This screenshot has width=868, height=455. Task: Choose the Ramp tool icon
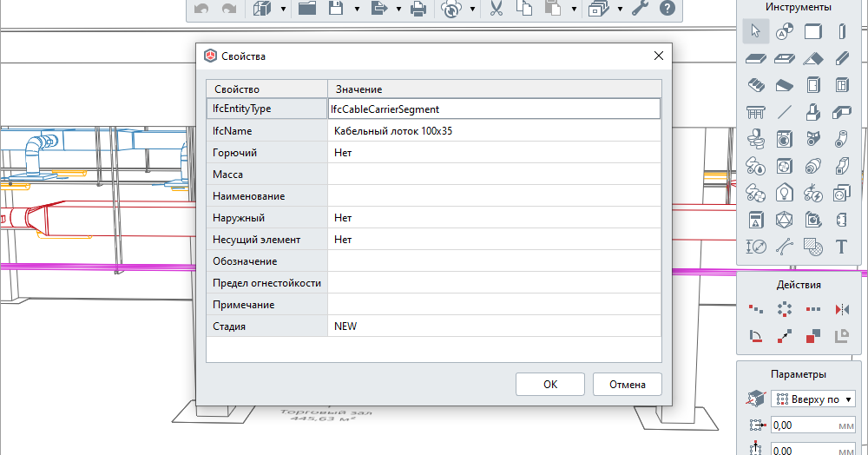point(785,85)
